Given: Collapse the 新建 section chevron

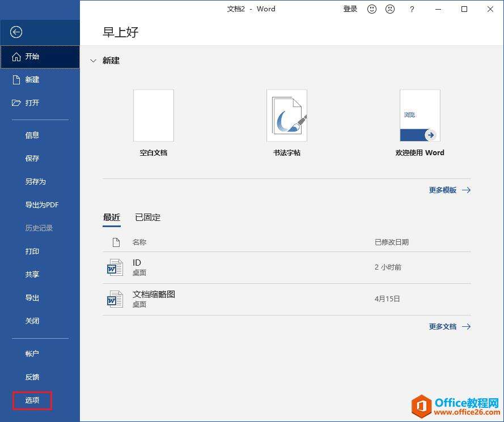Looking at the screenshot, I should coord(93,61).
